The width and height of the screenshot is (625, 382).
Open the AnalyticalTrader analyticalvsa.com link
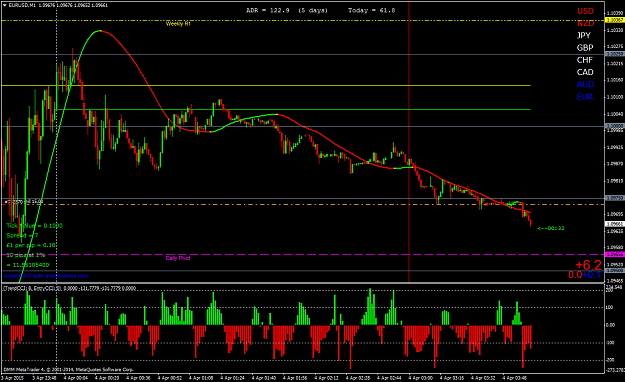coord(45,276)
